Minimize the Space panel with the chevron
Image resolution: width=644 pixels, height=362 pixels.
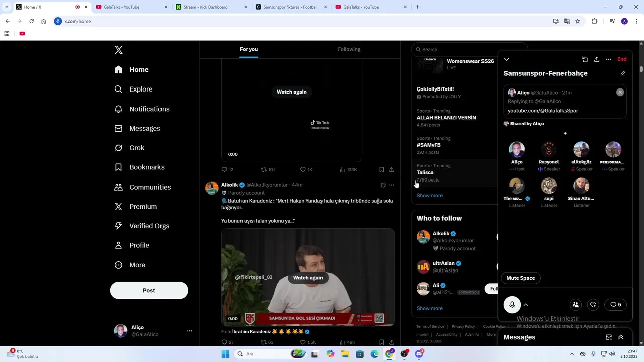tap(507, 59)
